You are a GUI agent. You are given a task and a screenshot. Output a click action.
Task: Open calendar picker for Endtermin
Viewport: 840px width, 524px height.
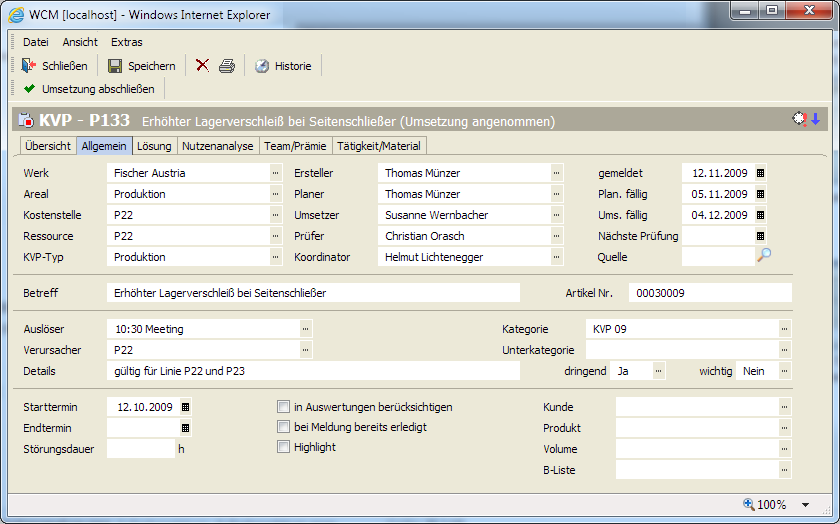coord(185,428)
